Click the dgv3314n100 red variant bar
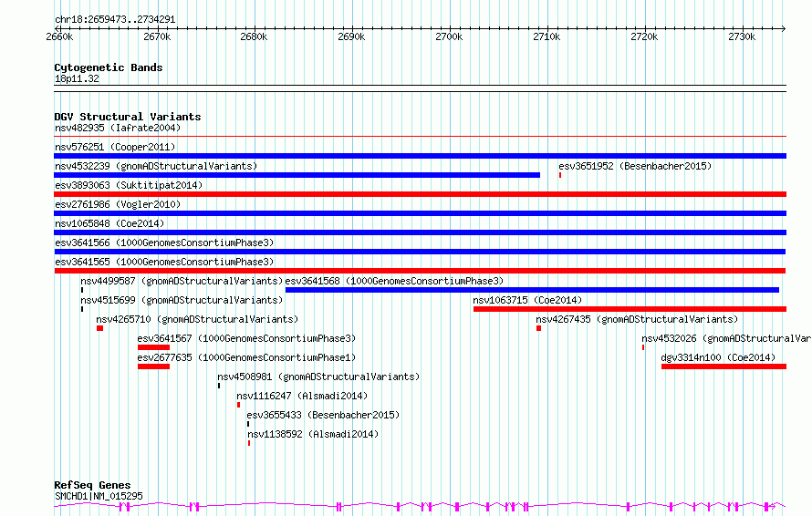This screenshot has width=812, height=516. (x=724, y=366)
